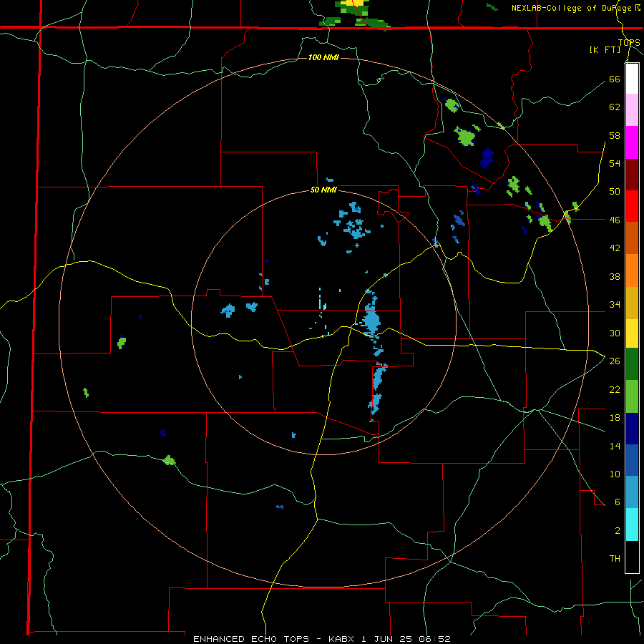Click the black TH legend swatch
644x644 pixels.
pos(632,557)
